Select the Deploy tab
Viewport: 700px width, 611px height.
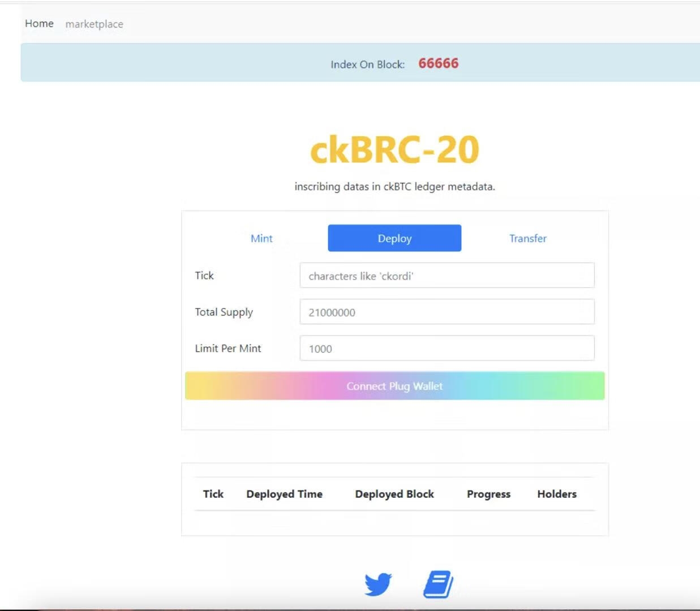[x=394, y=238]
